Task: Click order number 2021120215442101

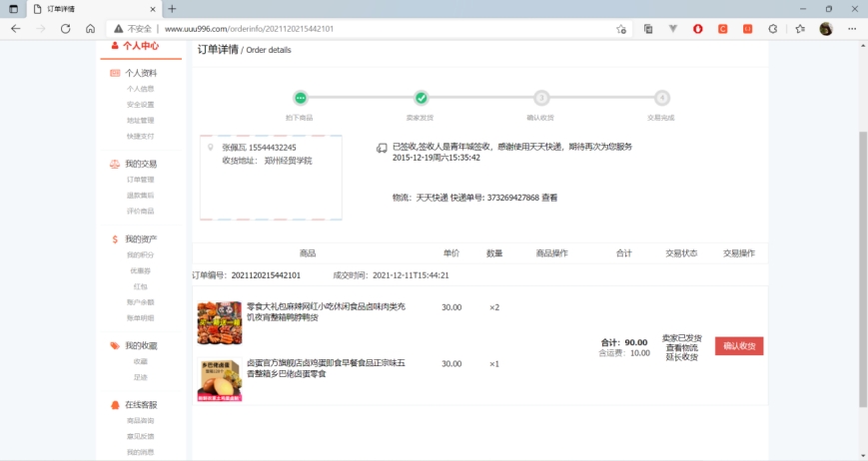Action: (266, 275)
